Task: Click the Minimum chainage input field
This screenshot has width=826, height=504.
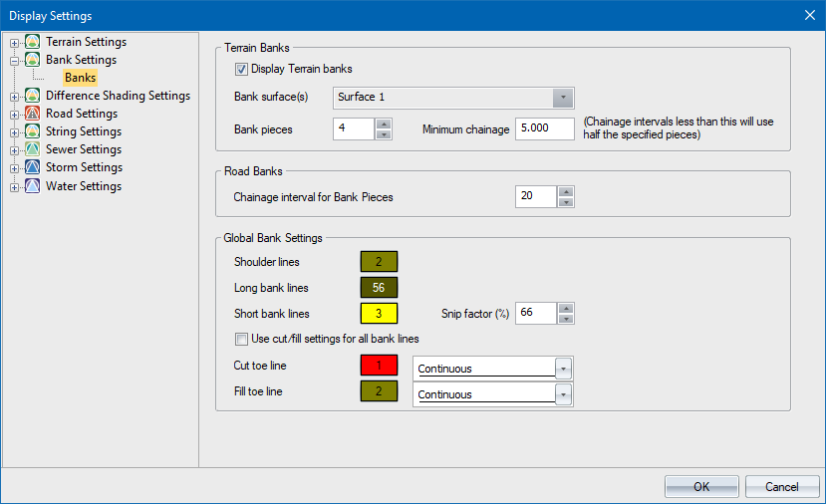Action: [x=544, y=129]
